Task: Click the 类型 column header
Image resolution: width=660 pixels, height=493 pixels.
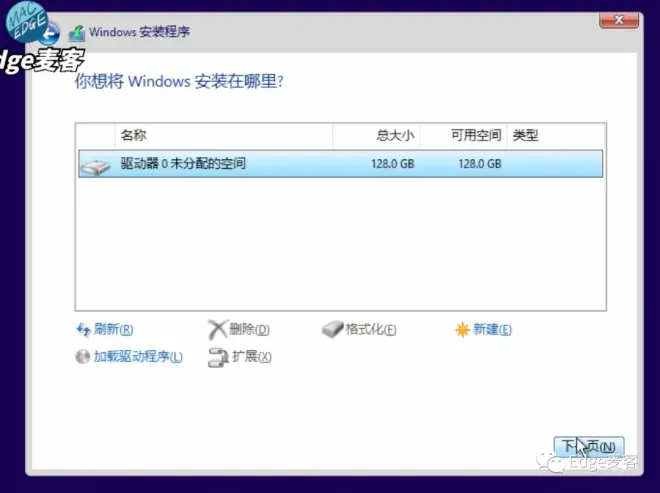Action: point(556,136)
